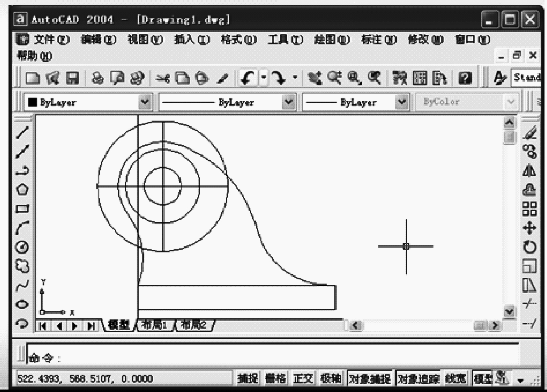The width and height of the screenshot is (547, 392).
Task: Select the Array tool
Action: pyautogui.click(x=530, y=208)
